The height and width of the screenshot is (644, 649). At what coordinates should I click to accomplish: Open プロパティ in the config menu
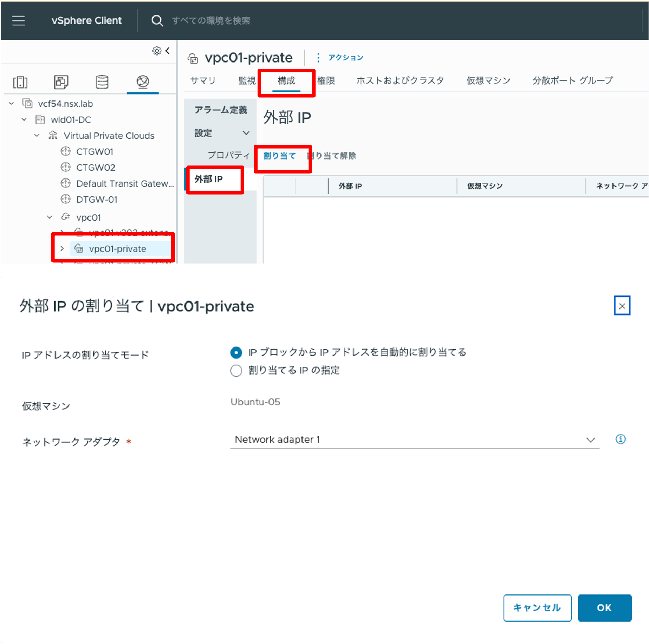tap(229, 155)
